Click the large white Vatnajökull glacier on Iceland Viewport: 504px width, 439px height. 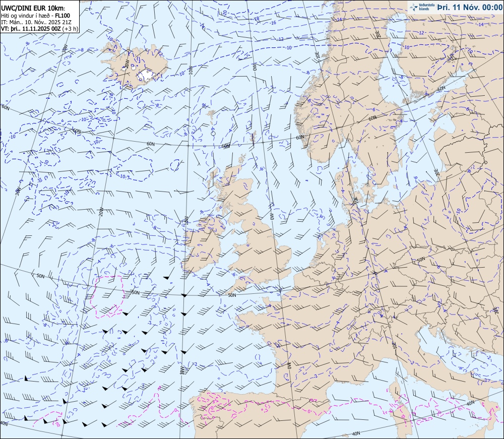147,75
